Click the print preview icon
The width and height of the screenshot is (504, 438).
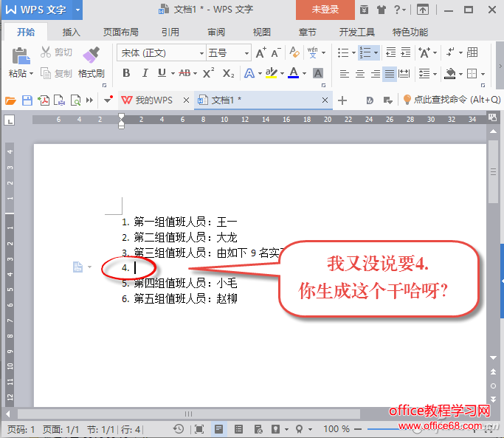[75, 100]
